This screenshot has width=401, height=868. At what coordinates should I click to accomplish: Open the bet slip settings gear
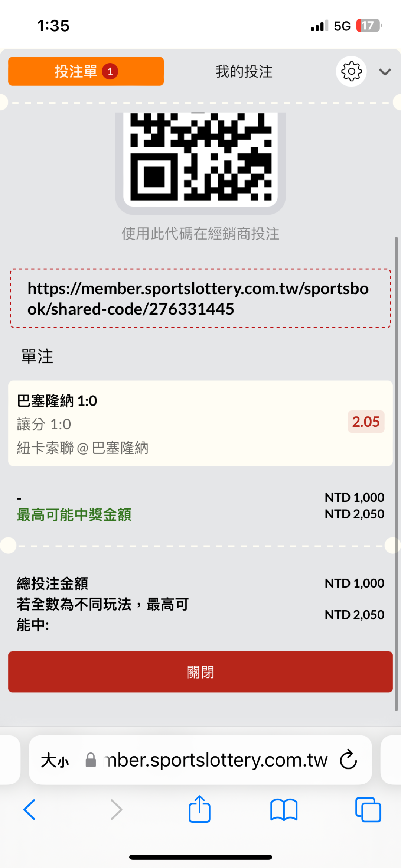tap(351, 71)
